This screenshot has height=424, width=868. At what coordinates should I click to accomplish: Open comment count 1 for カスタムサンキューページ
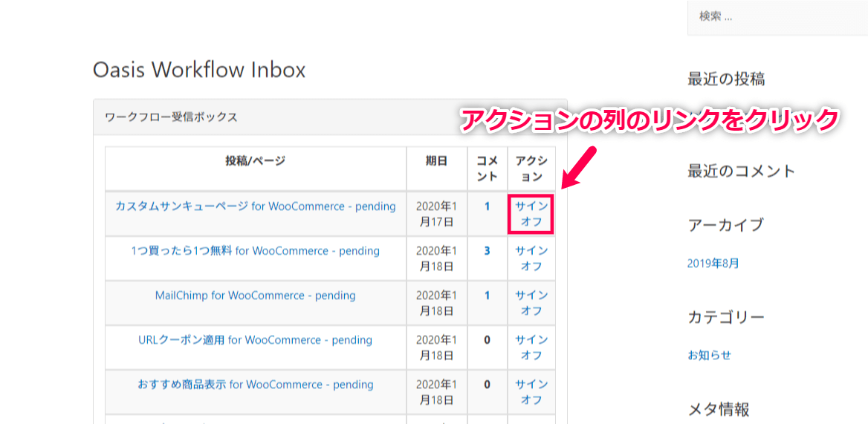[x=488, y=206]
